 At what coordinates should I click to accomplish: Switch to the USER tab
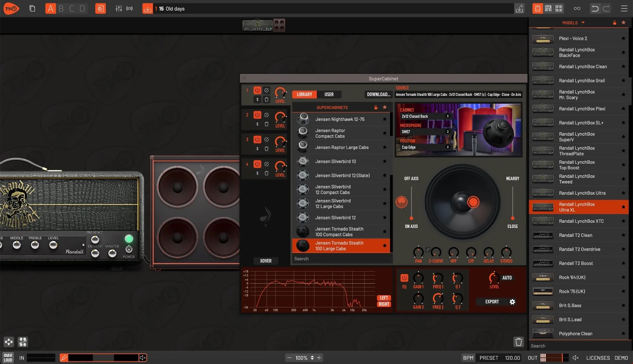[x=329, y=95]
